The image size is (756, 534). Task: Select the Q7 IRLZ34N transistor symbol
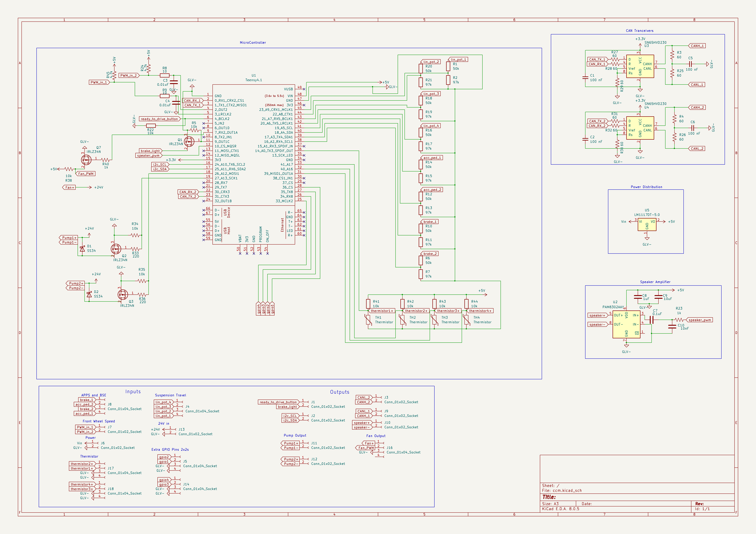[x=86, y=160]
